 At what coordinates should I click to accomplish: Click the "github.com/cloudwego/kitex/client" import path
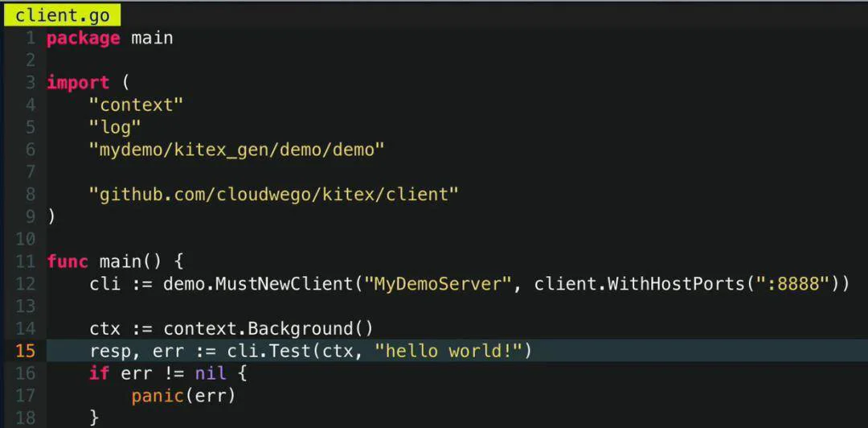pyautogui.click(x=274, y=195)
